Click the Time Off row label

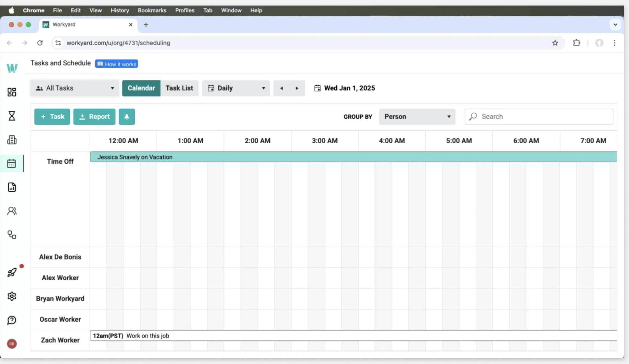click(60, 161)
